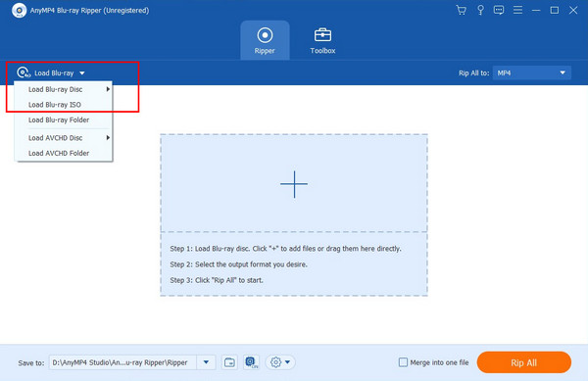The image size is (588, 381).
Task: Collapse the Load Blu-ray dropdown arrow
Action: click(82, 73)
